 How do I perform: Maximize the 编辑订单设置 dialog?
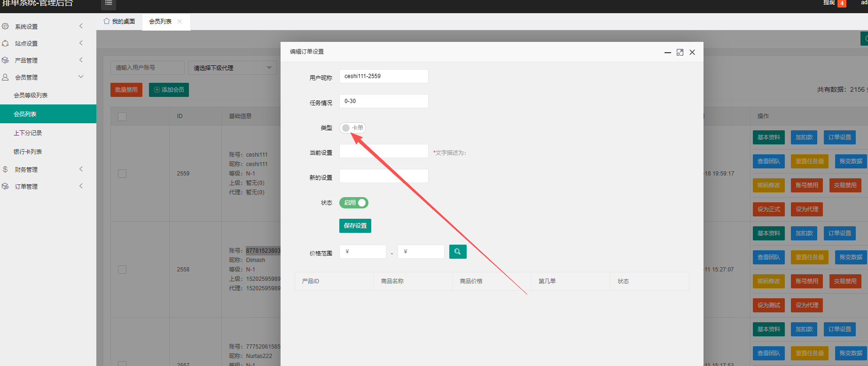680,52
